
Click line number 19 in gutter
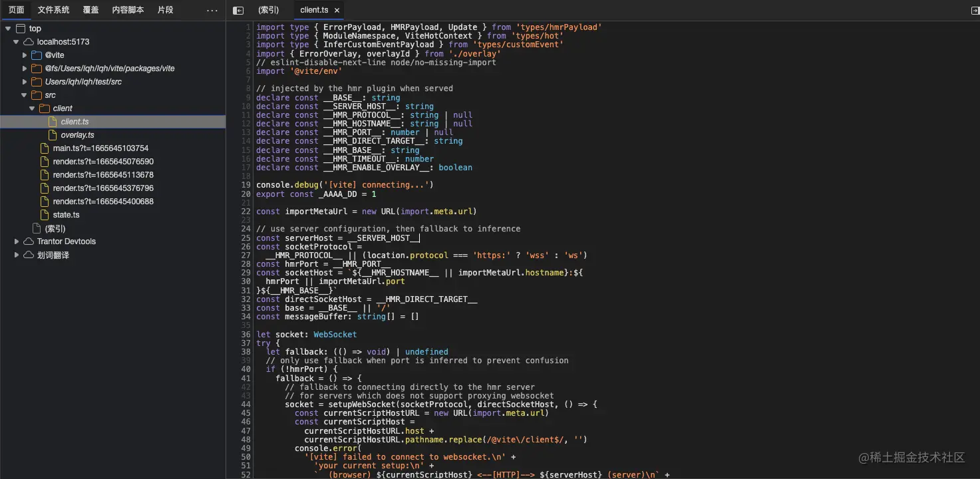(246, 185)
